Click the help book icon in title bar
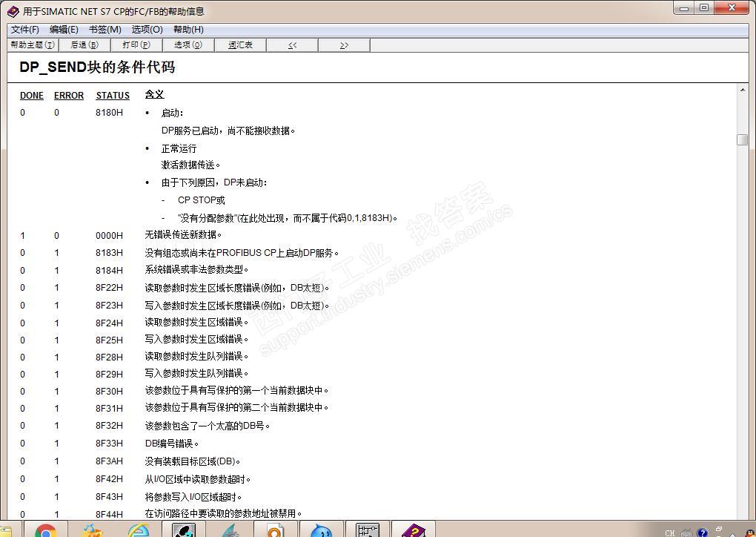 coord(13,11)
